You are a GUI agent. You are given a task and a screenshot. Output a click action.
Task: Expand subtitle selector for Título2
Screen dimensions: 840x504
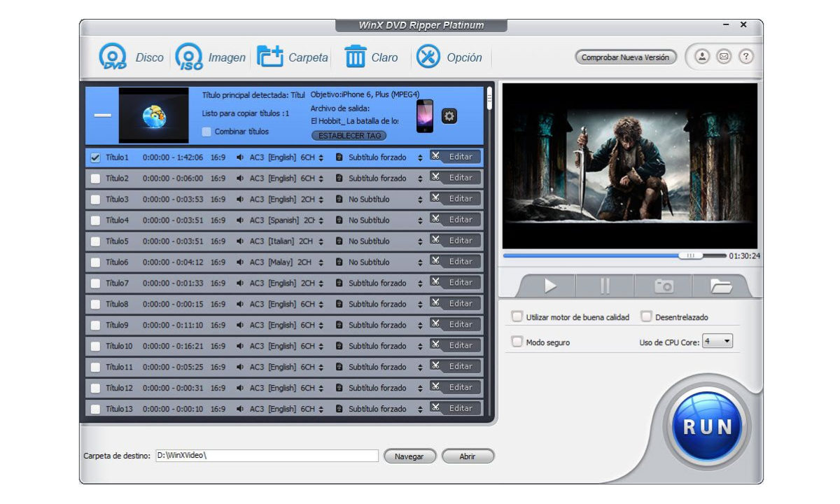420,178
